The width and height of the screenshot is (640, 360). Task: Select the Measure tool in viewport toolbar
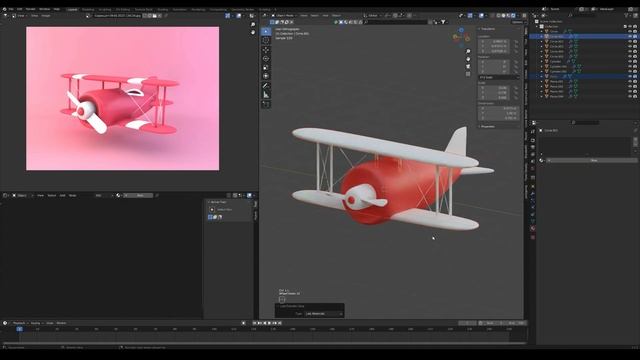point(266,95)
